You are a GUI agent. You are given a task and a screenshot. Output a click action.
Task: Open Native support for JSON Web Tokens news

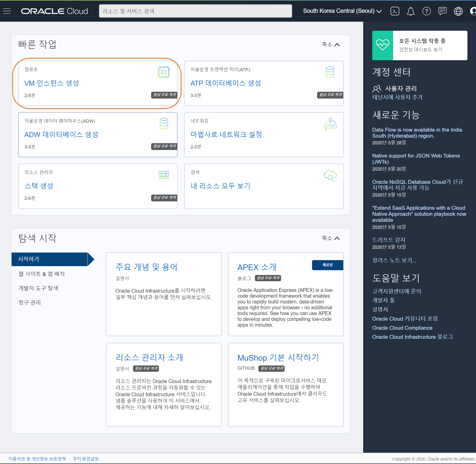pyautogui.click(x=416, y=159)
